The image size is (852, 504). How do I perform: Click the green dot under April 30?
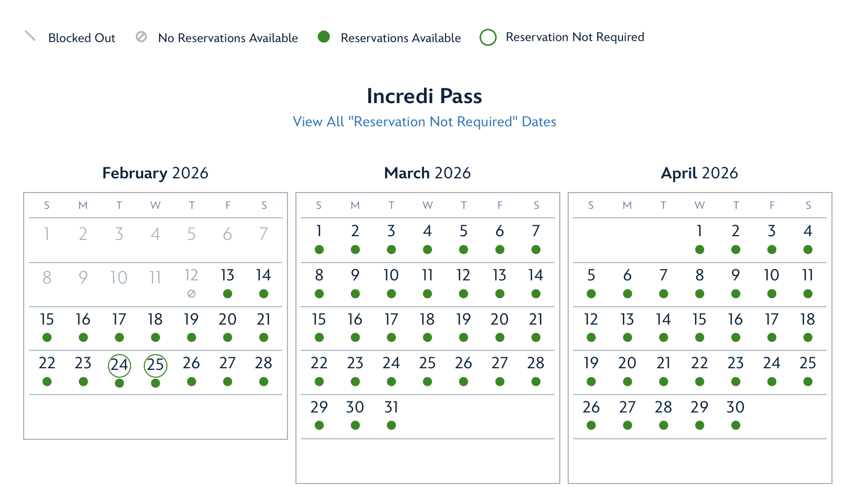(x=736, y=425)
